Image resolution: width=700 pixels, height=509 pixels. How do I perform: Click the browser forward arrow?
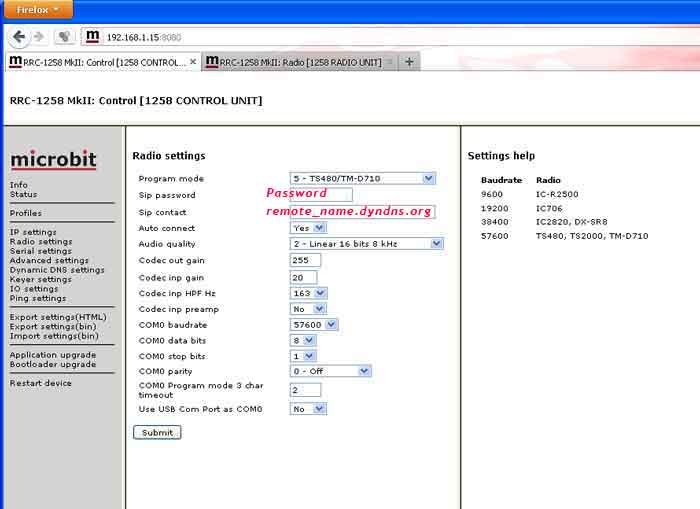pos(39,37)
